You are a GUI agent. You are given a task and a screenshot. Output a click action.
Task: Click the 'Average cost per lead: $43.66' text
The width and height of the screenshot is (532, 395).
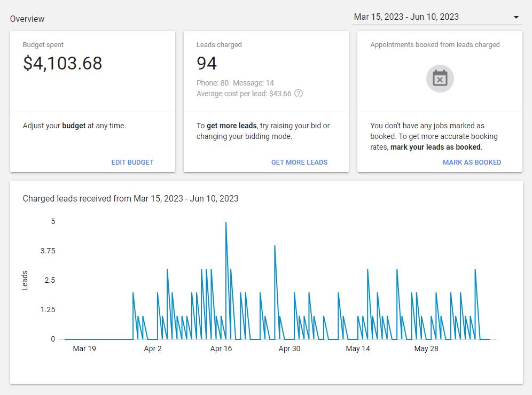(244, 94)
